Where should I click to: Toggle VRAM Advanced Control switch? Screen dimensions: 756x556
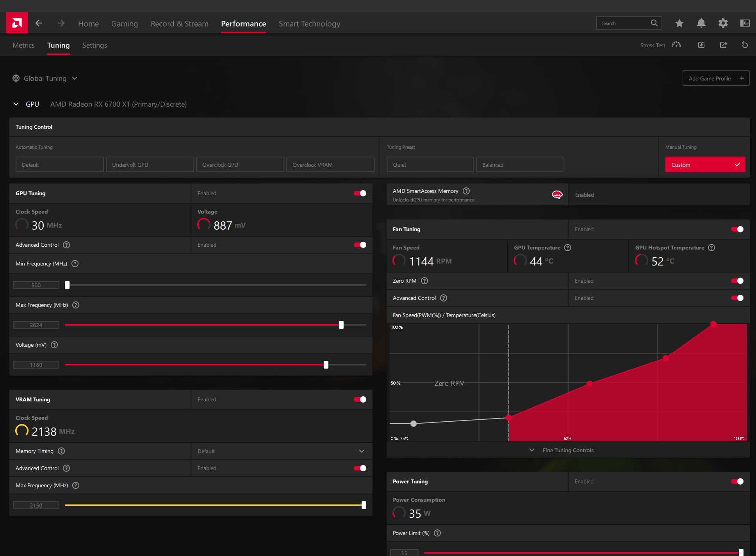[360, 468]
